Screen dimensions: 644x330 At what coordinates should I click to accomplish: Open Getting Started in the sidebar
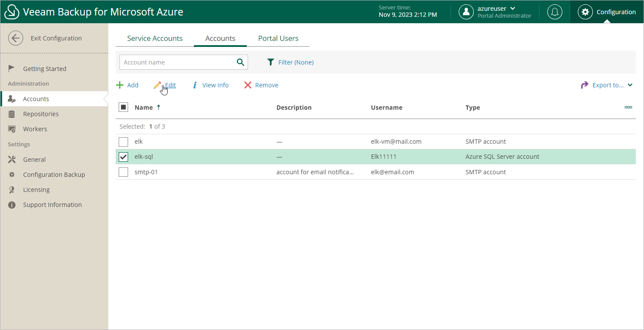(x=45, y=69)
